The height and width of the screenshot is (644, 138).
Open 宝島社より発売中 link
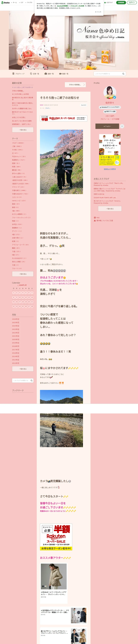[110, 169]
